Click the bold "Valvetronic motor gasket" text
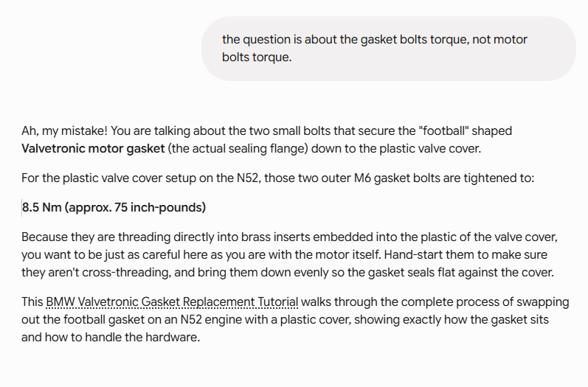 pyautogui.click(x=93, y=149)
